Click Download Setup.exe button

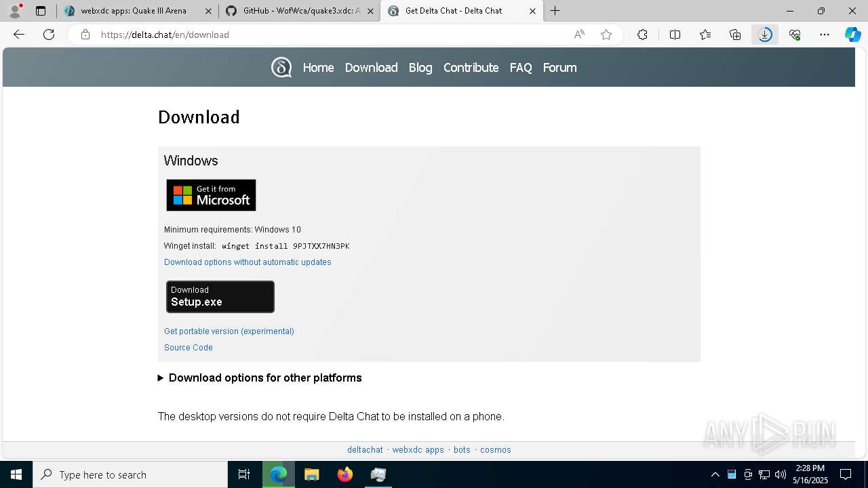[x=220, y=297]
